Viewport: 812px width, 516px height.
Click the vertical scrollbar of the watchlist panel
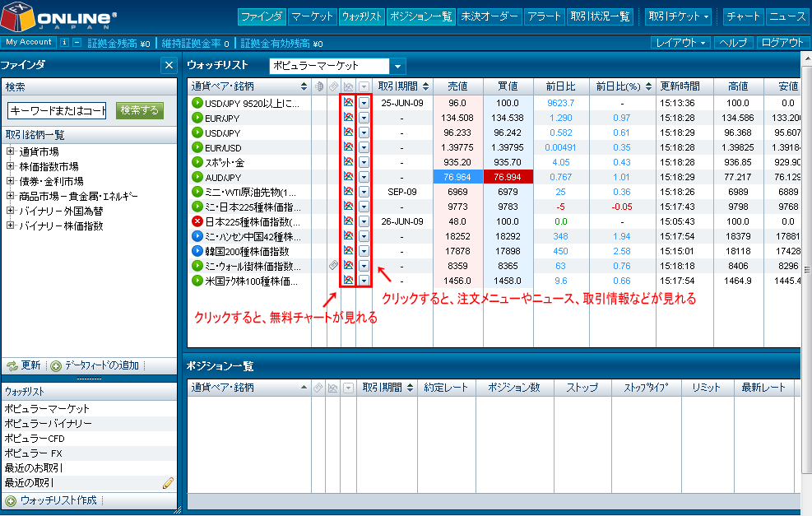coord(807,269)
